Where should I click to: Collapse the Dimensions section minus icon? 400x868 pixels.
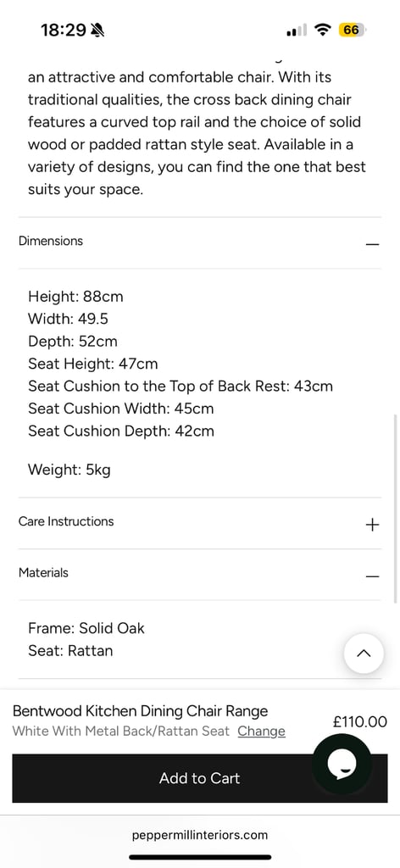(373, 244)
